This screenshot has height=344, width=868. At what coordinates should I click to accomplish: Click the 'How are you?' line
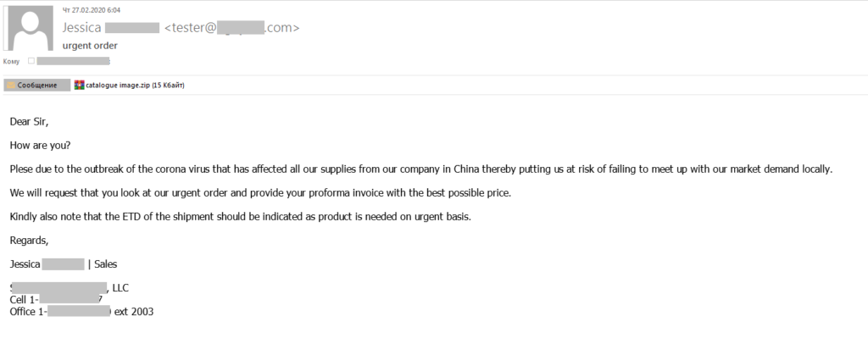pos(40,145)
